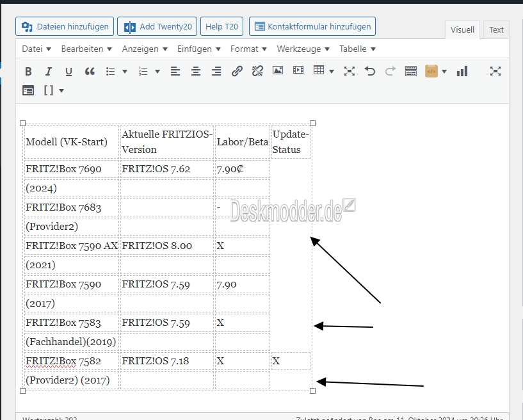Open the Anzeigen menu
The height and width of the screenshot is (420, 523).
point(145,49)
